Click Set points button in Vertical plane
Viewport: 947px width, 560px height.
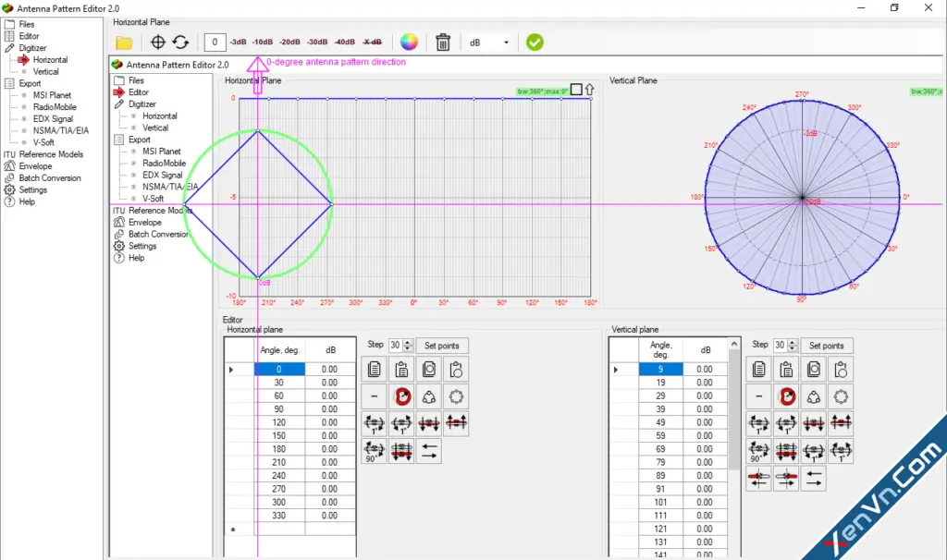point(826,346)
